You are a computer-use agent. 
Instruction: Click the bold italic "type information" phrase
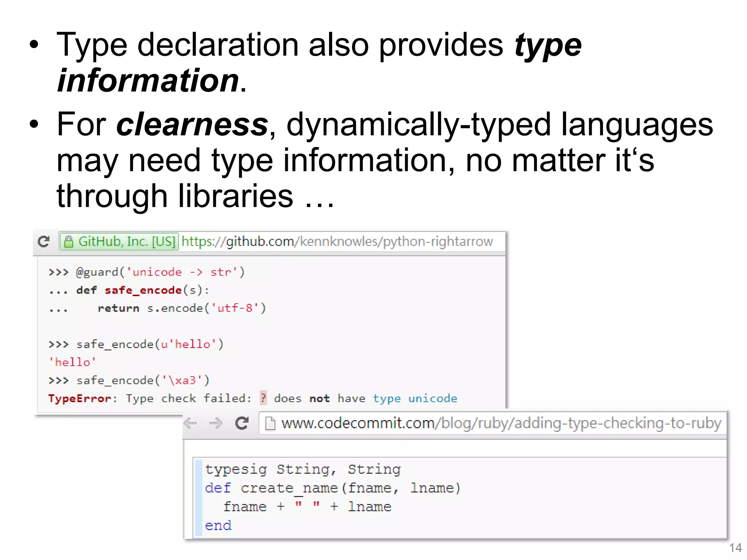[319, 62]
